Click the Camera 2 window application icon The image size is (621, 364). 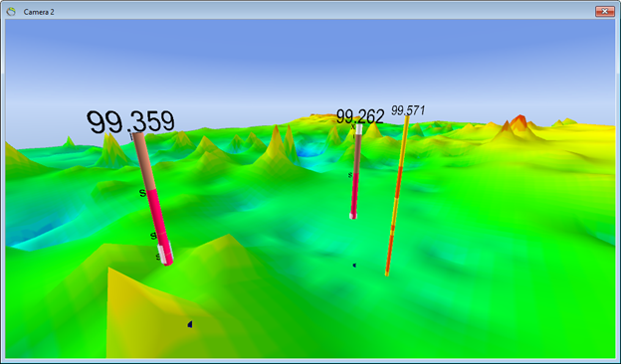11,12
